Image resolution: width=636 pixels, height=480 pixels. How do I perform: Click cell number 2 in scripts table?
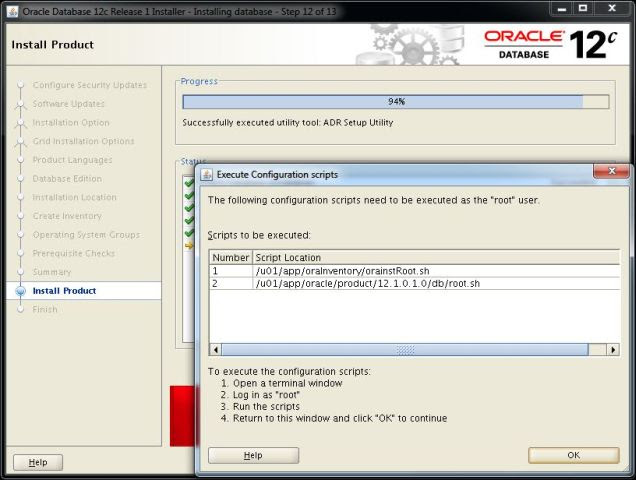pos(231,283)
